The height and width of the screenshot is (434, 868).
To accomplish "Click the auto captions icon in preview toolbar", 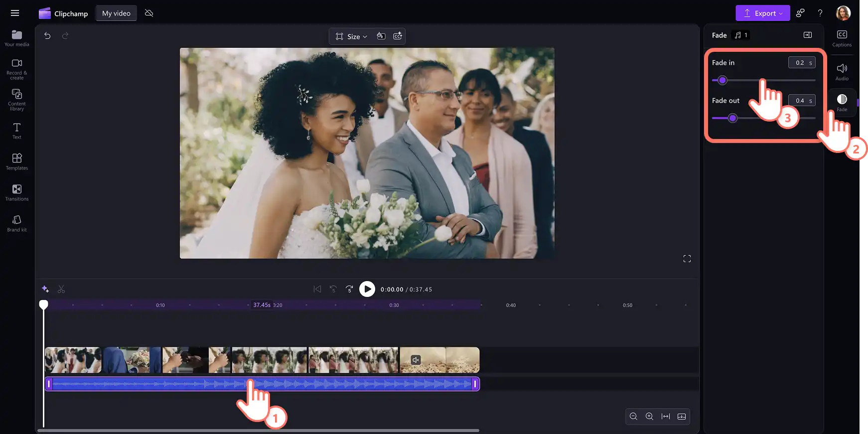I will [398, 36].
